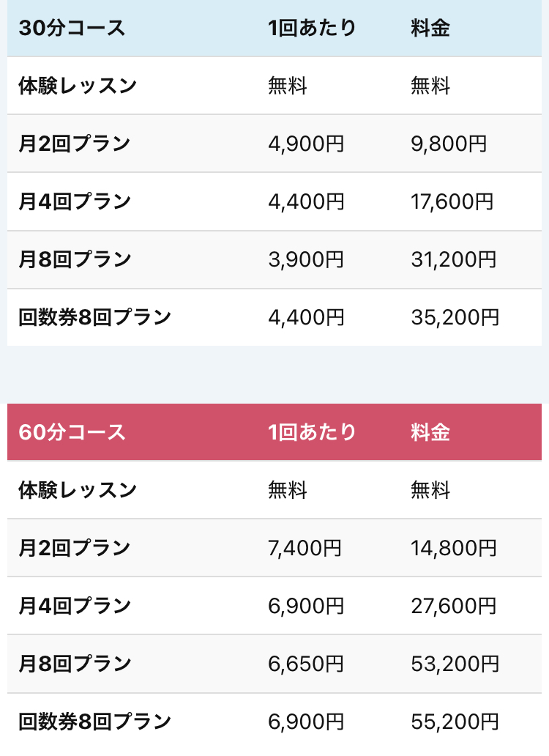Click the 7,400円 per-lesson price

coord(306,547)
